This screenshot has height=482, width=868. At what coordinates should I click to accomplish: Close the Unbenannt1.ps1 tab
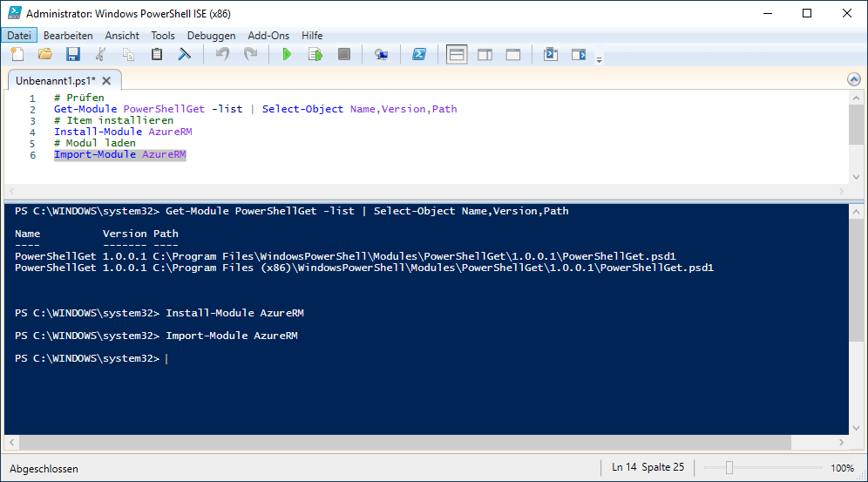click(x=106, y=80)
